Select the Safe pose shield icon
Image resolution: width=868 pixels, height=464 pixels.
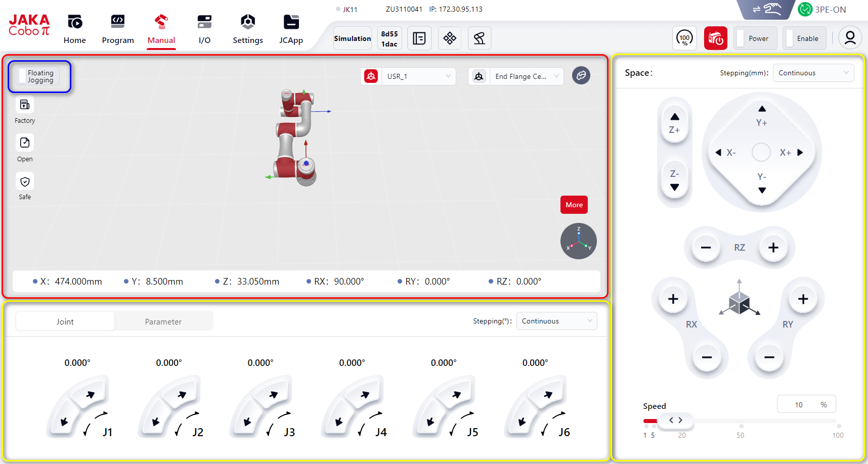[x=25, y=182]
